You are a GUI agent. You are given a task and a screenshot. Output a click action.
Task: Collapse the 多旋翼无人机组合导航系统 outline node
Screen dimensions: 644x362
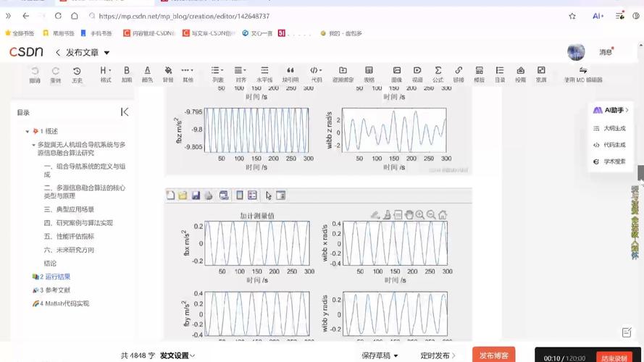click(x=33, y=145)
